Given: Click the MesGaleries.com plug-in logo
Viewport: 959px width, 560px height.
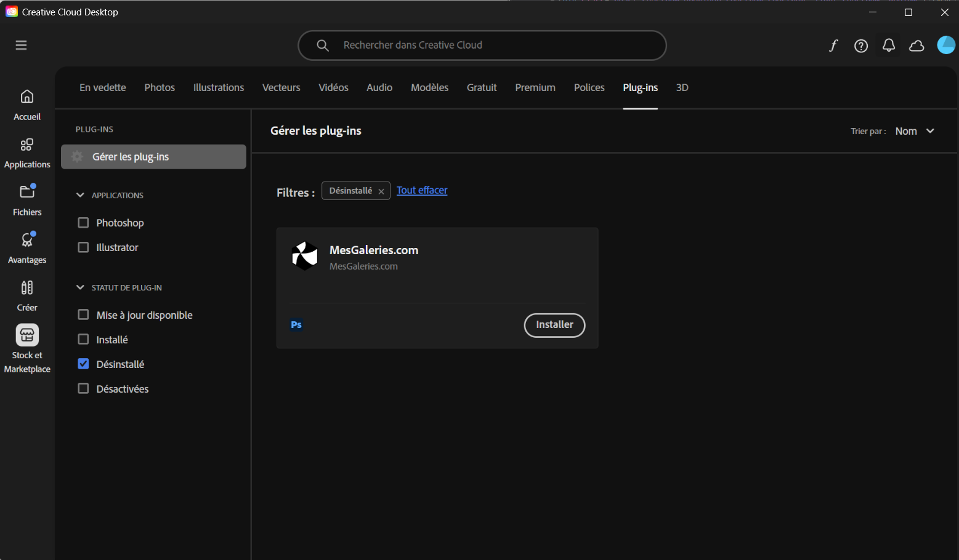Looking at the screenshot, I should point(305,256).
